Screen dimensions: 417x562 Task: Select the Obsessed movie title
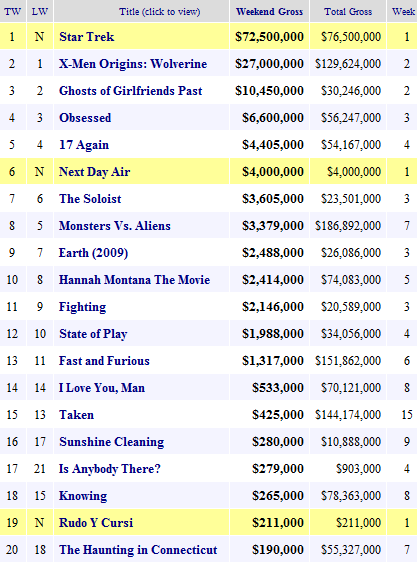tap(85, 118)
